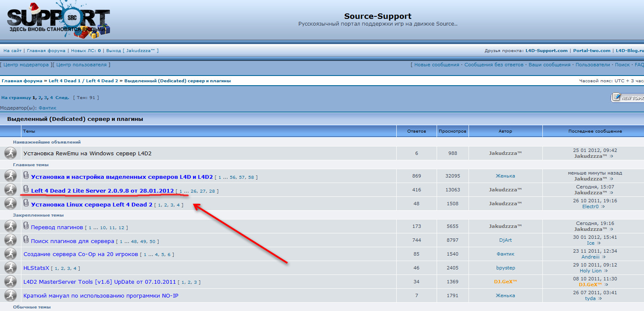Screen dimensions: 644x311
Task: Open topic Краткий мануал по использованию NO-IP
Action: pos(101,295)
